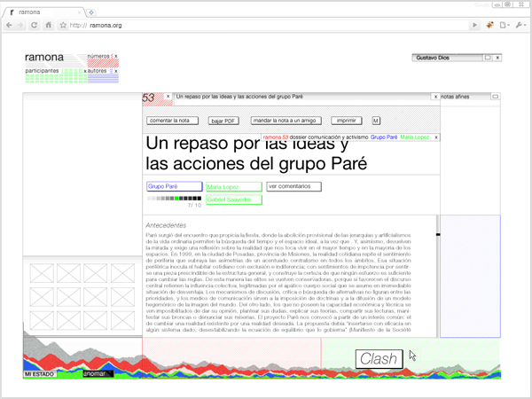Click the Antecedentes section heading
Viewport: 532px width, 399px height.
point(166,225)
